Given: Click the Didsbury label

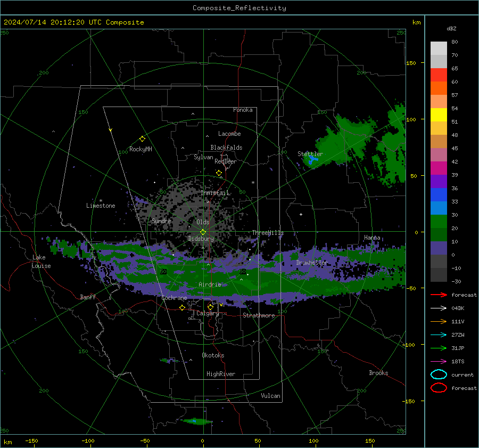Looking at the screenshot, I should click(x=201, y=239).
